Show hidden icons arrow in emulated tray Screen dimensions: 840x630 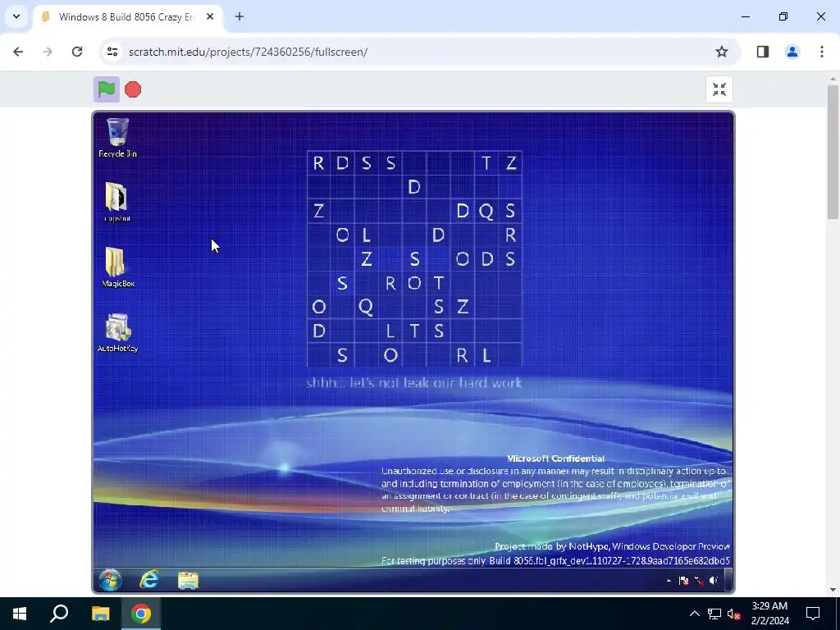[x=669, y=581]
